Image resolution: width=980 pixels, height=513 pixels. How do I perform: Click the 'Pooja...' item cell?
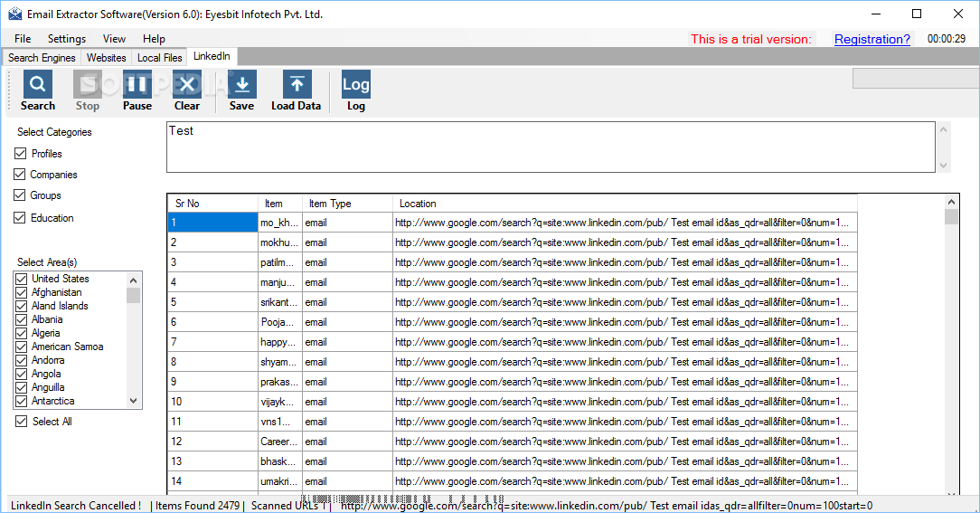(x=280, y=322)
